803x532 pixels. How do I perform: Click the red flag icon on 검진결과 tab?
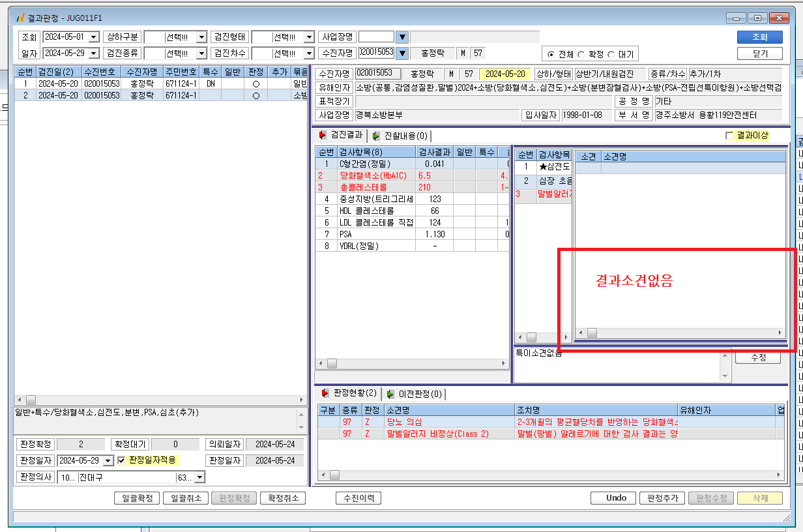[323, 135]
